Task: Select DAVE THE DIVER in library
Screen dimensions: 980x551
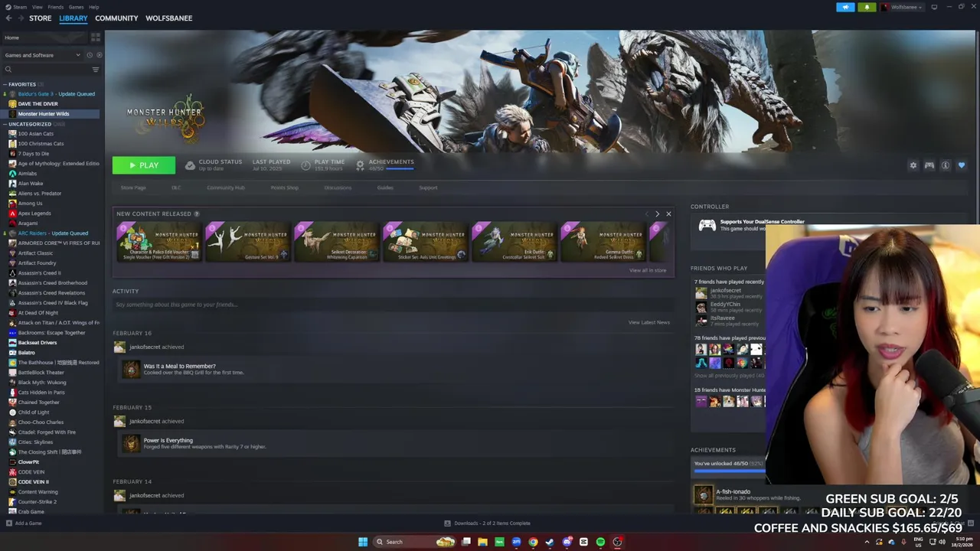Action: 38,104
